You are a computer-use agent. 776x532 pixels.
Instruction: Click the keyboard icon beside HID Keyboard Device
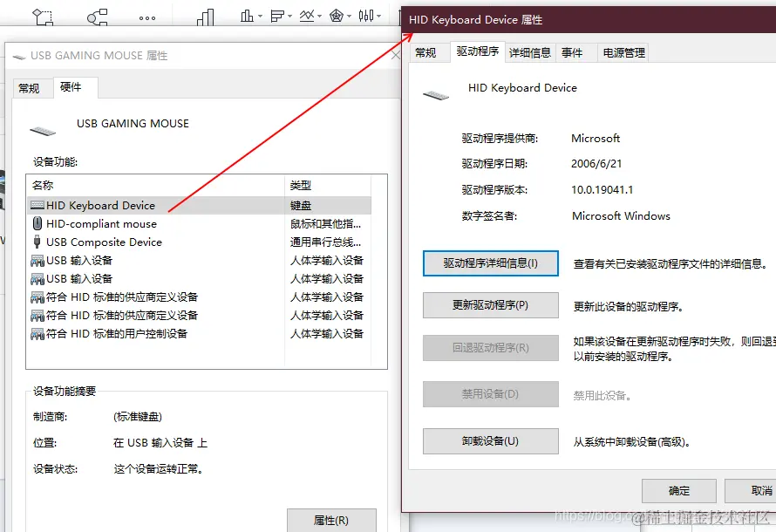[x=37, y=205]
